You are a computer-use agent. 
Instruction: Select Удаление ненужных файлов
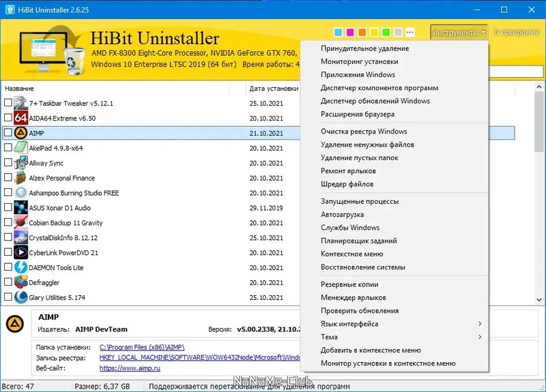click(x=394, y=145)
